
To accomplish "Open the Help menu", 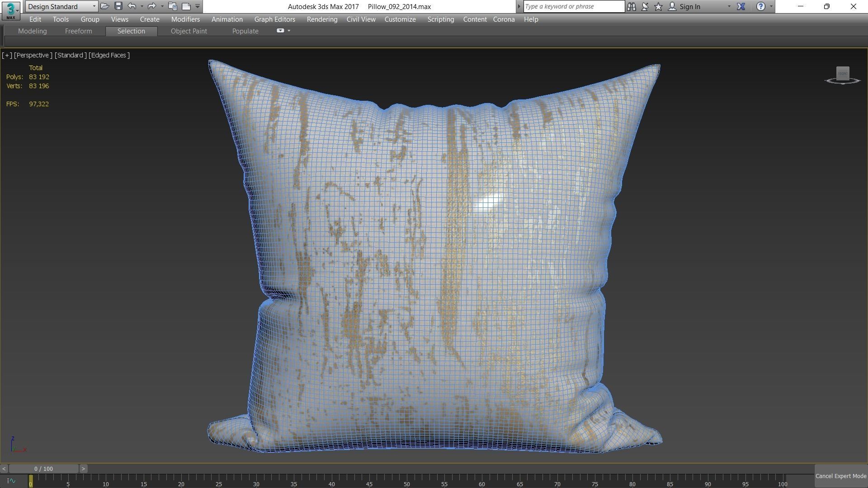I will [x=531, y=19].
